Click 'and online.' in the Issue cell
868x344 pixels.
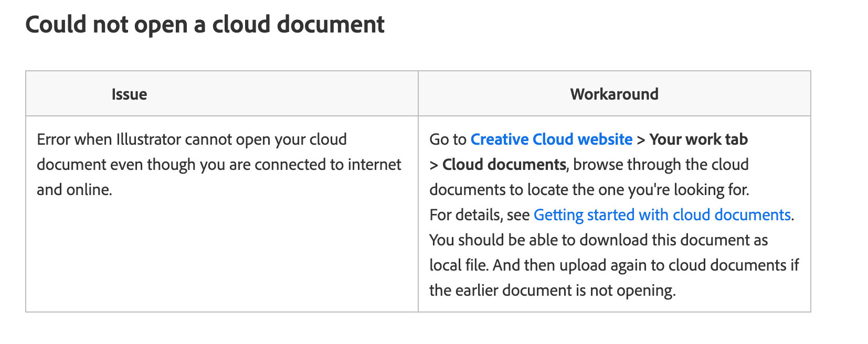click(x=75, y=190)
